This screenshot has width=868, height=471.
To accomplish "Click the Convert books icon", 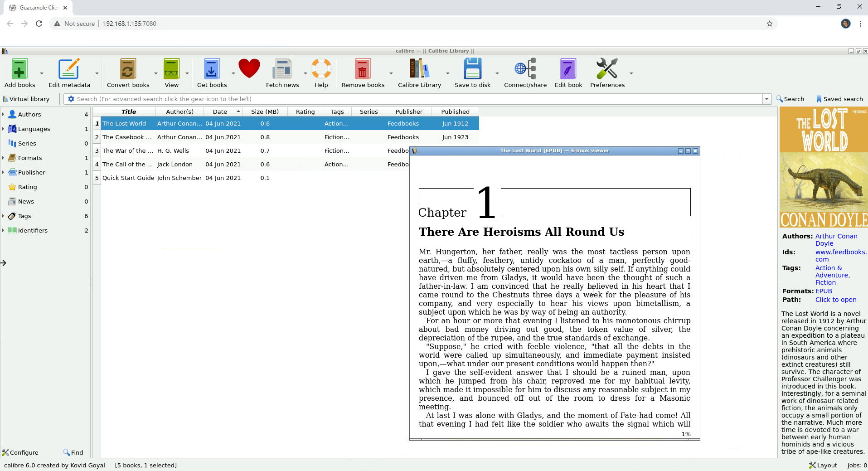I will click(x=128, y=69).
